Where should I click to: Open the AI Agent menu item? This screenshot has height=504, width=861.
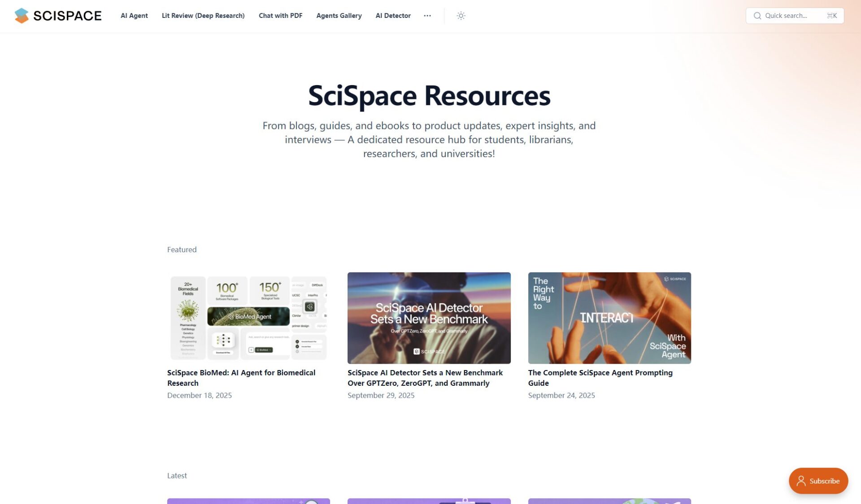(x=134, y=16)
